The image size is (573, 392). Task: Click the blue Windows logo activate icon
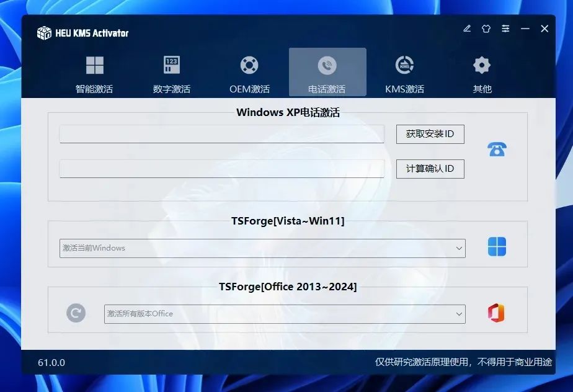[x=497, y=246]
